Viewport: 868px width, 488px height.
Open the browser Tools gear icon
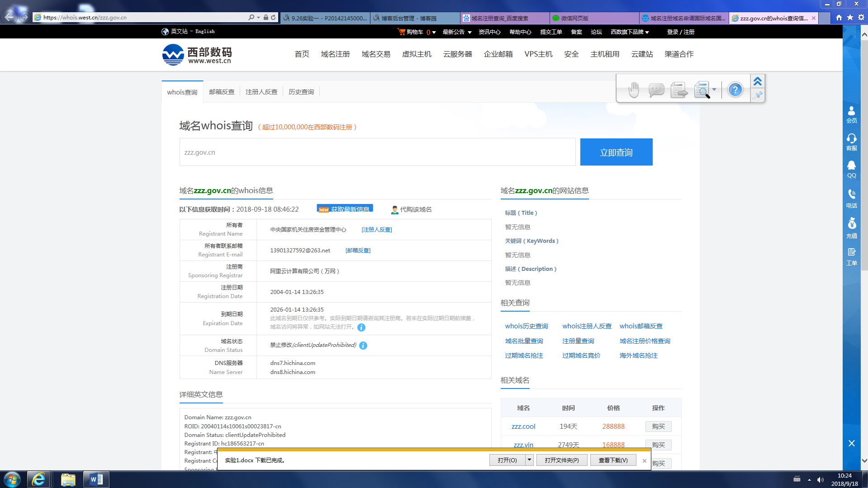tap(861, 17)
